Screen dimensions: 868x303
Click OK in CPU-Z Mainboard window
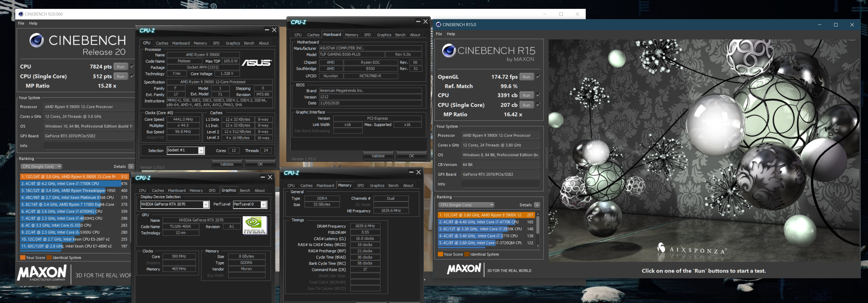pos(411,156)
